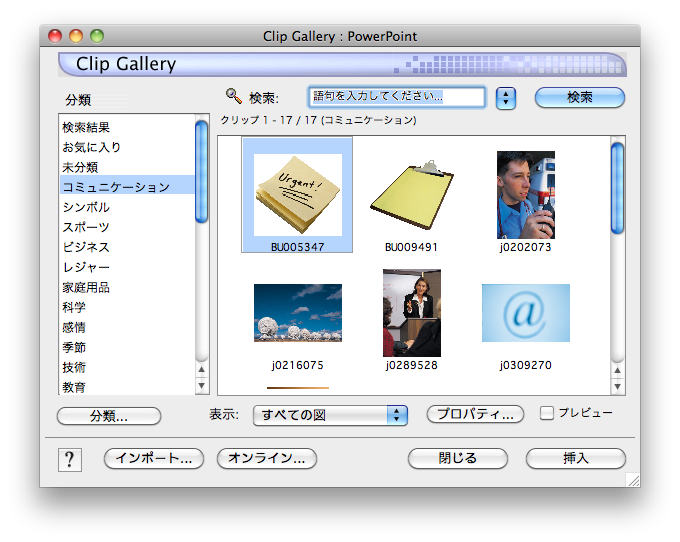Viewport: 680px width, 542px height.
Task: Click the clip gallery vertical scrollbar thumb
Action: click(x=617, y=180)
